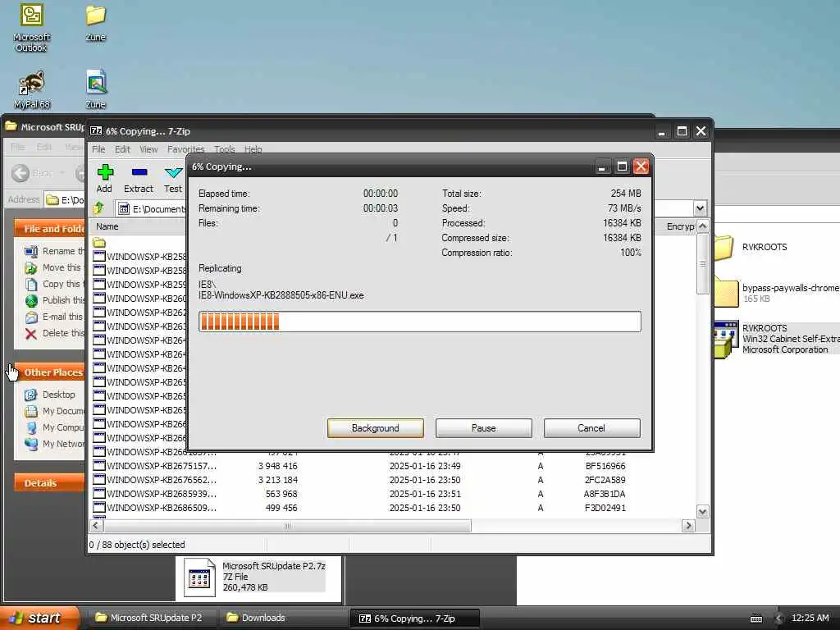
Task: Click the Name column header
Action: (138, 226)
